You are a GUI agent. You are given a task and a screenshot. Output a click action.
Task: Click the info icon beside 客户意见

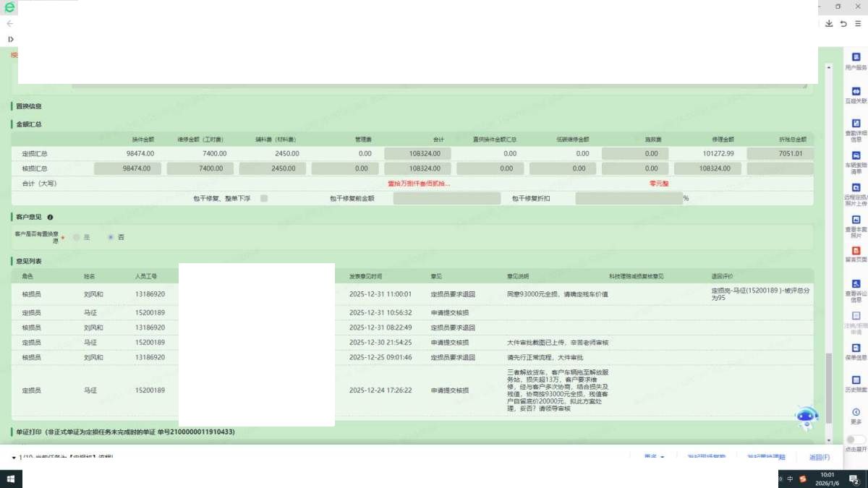[x=50, y=217]
